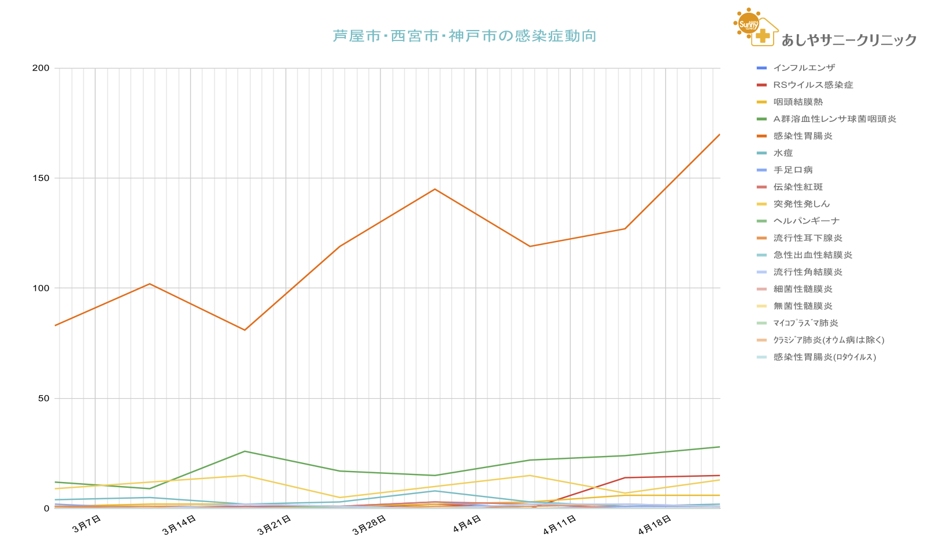928x560 pixels.
Task: Click the あしやサニークリニック clinic name text
Action: (x=849, y=40)
